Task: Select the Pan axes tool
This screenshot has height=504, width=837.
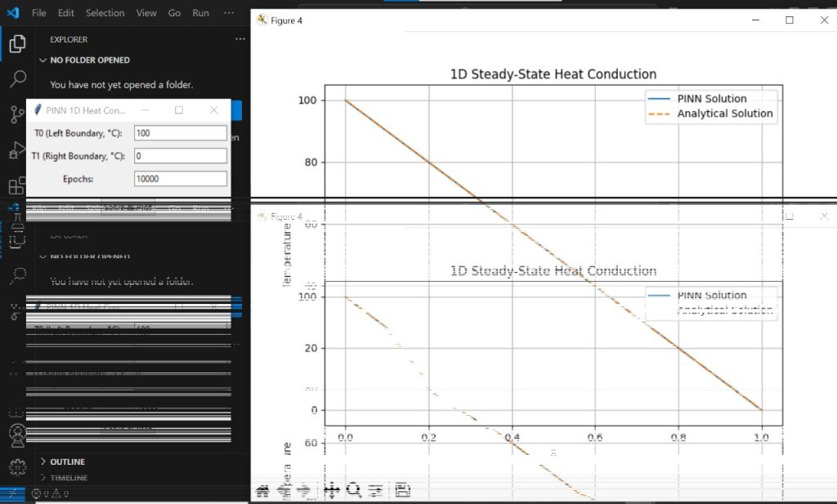Action: 332,490
